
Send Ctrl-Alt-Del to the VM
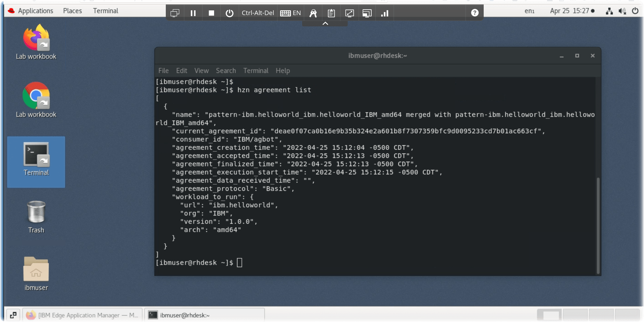pos(258,13)
